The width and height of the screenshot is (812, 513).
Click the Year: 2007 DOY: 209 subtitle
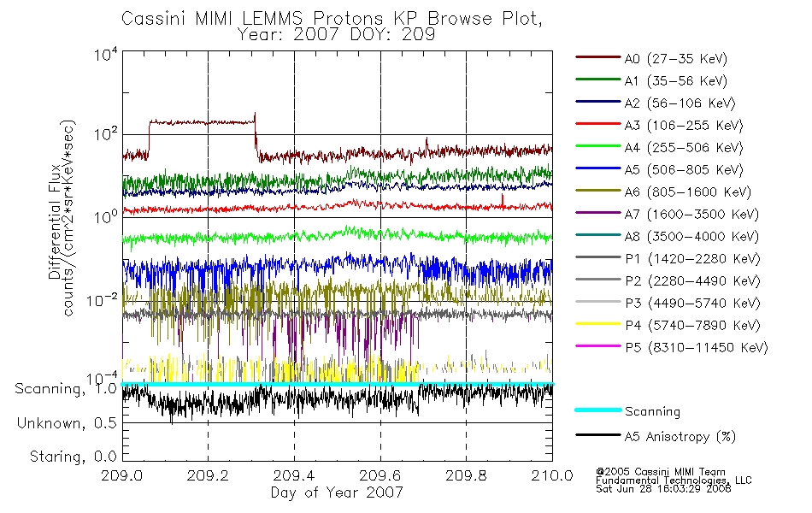click(336, 35)
